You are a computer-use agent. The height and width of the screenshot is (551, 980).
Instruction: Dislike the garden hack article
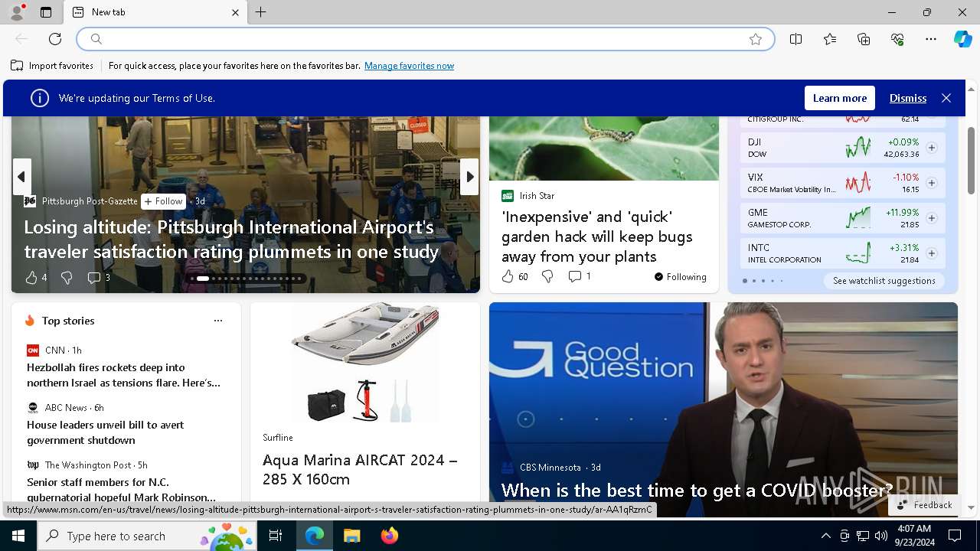(x=547, y=276)
